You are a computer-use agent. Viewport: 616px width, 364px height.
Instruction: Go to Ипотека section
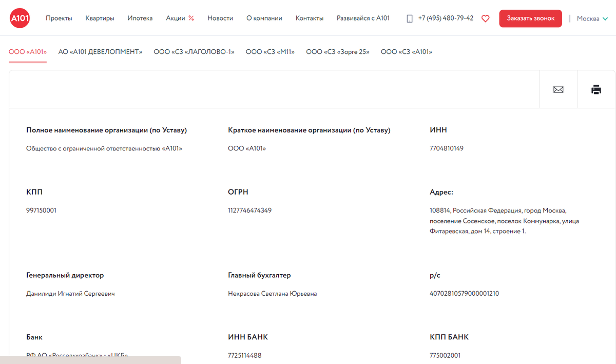point(140,18)
